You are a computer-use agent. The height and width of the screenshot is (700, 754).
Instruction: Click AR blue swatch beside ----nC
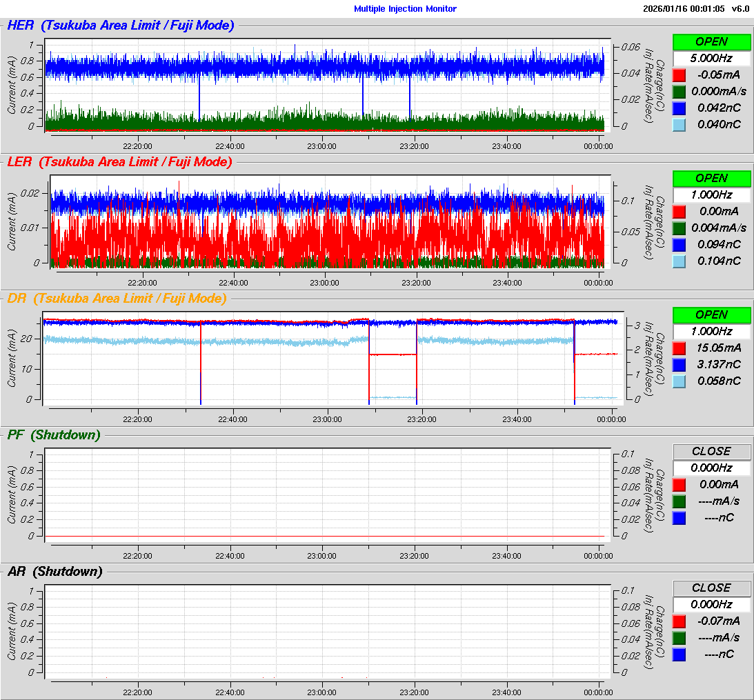[679, 654]
